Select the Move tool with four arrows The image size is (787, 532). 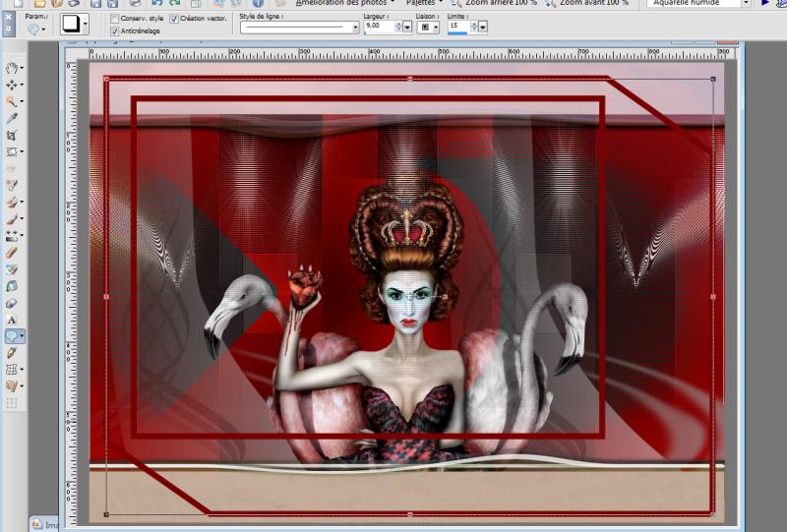point(12,85)
